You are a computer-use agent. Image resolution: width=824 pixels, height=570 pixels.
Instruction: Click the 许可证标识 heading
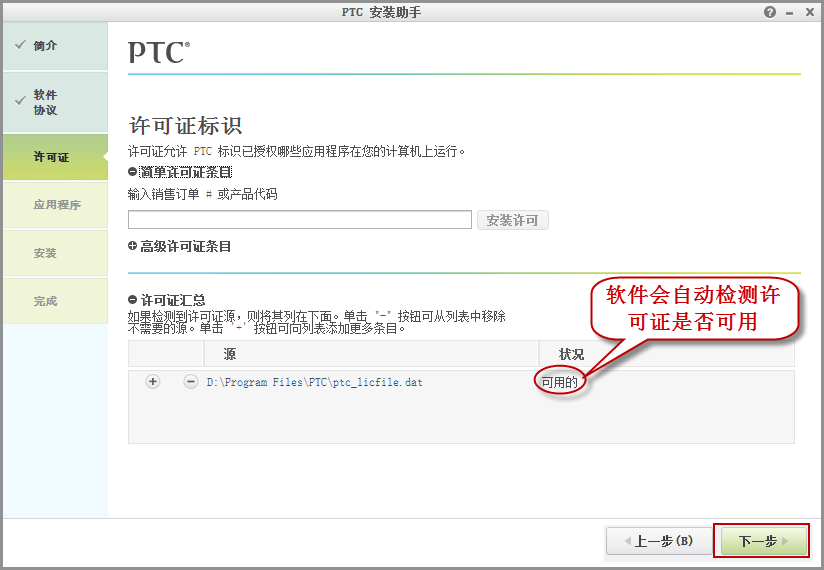(185, 126)
